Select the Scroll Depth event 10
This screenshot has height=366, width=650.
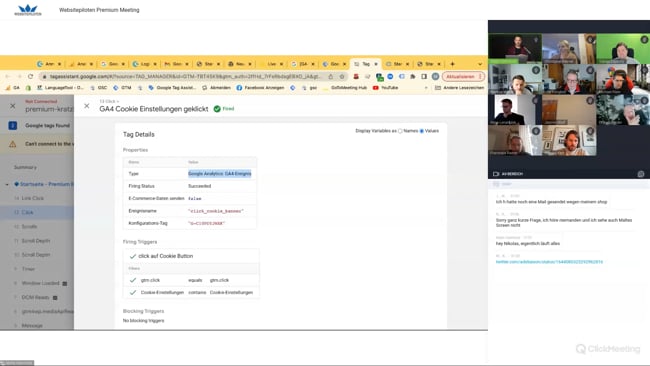37,255
